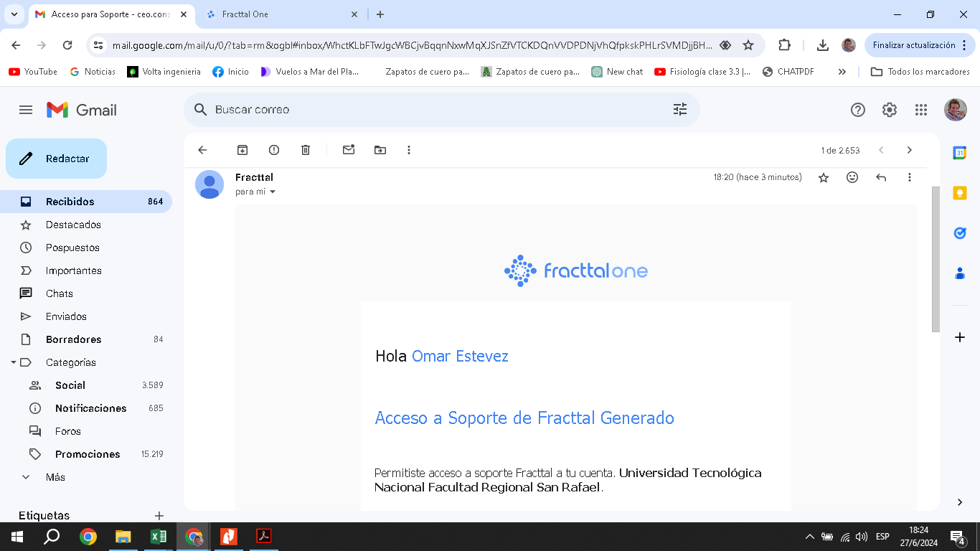Open the Google apps grid
Viewport: 980px width, 551px height.
pyautogui.click(x=921, y=110)
